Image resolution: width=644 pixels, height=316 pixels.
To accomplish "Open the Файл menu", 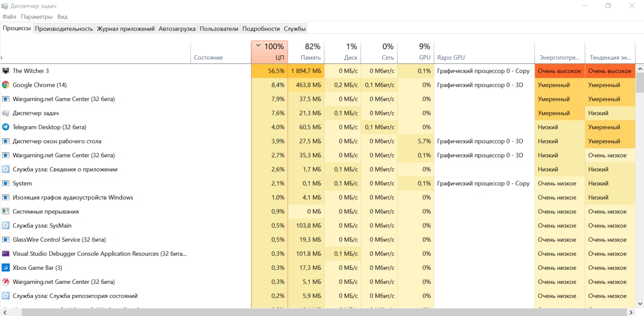I will [9, 17].
